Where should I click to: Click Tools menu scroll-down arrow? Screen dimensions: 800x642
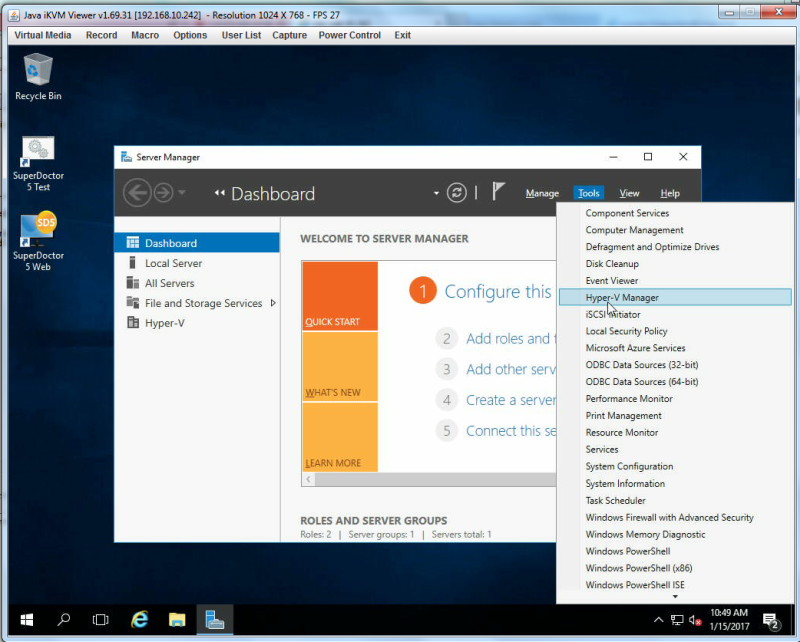click(x=675, y=597)
